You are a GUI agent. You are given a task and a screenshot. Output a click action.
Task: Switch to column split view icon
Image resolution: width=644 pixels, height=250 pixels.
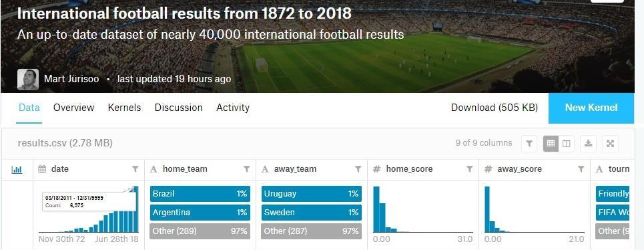tap(567, 144)
